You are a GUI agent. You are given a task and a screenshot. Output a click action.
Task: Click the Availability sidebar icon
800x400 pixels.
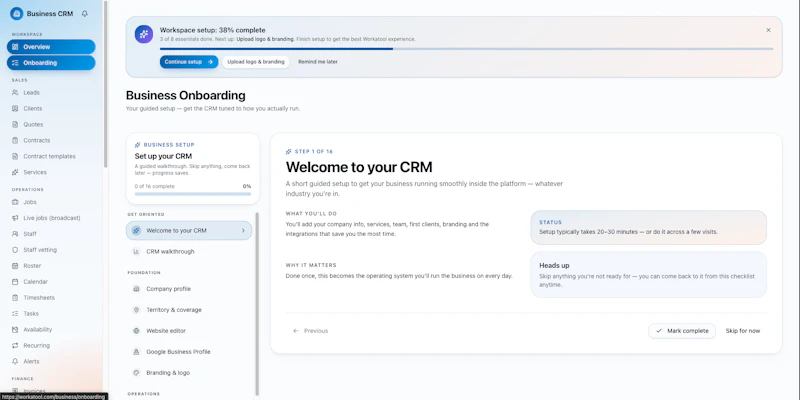(x=15, y=330)
